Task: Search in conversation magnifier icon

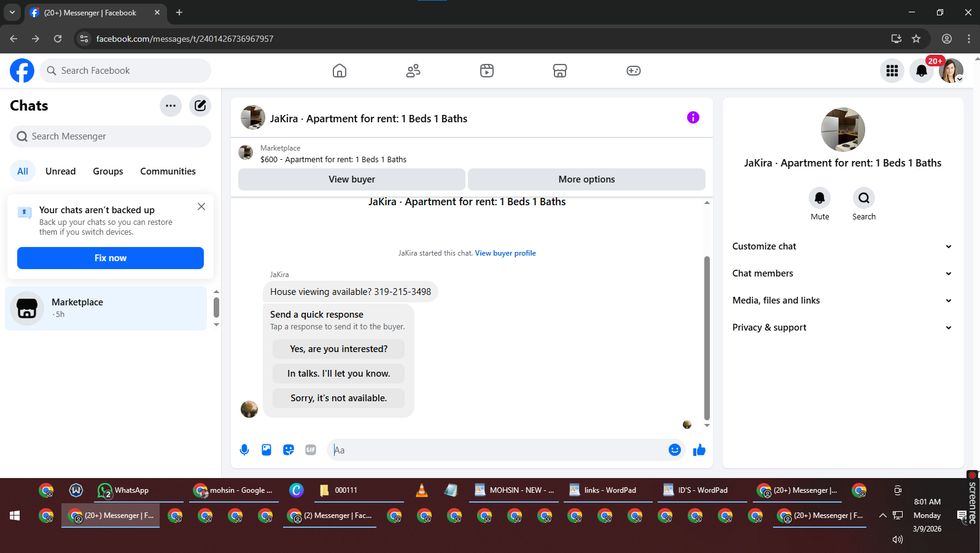Action: point(864,198)
